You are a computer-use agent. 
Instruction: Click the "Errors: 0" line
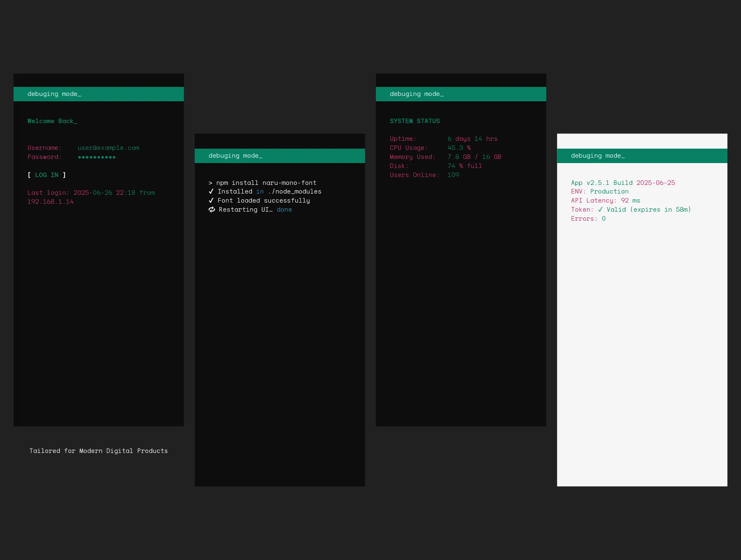click(588, 219)
